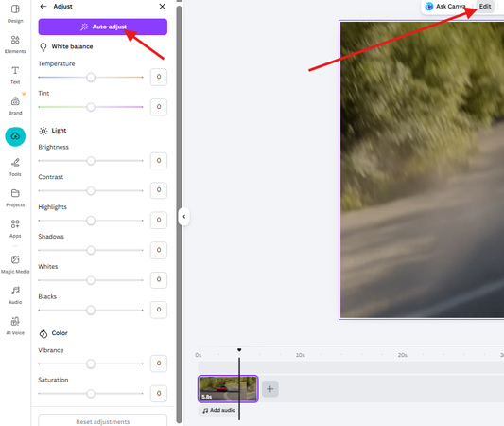Open Ask Canva assistant
The height and width of the screenshot is (426, 504).
[x=445, y=6]
